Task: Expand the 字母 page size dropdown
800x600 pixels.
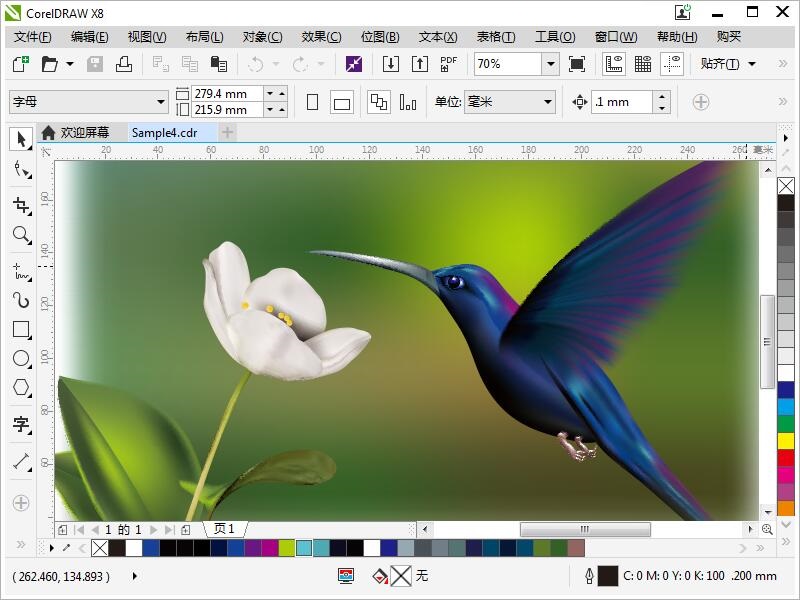Action: coord(161,102)
